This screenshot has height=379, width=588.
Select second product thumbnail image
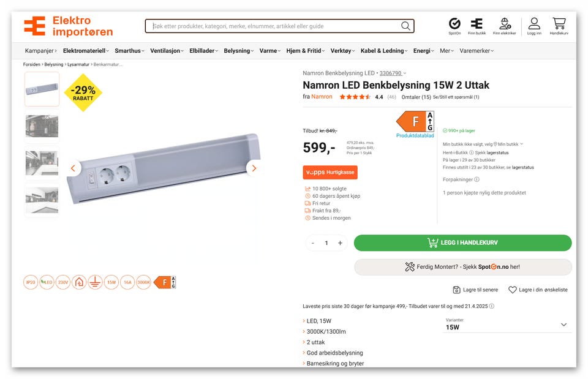click(x=42, y=126)
